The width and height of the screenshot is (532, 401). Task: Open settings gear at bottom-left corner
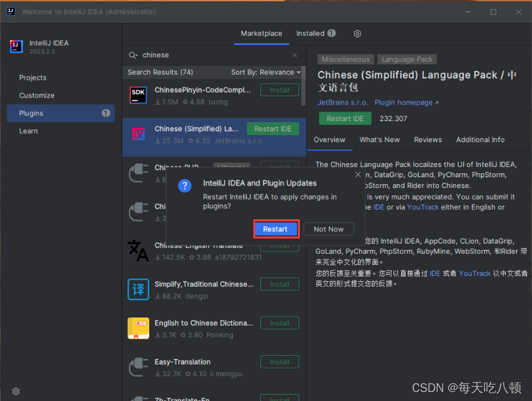(x=16, y=391)
